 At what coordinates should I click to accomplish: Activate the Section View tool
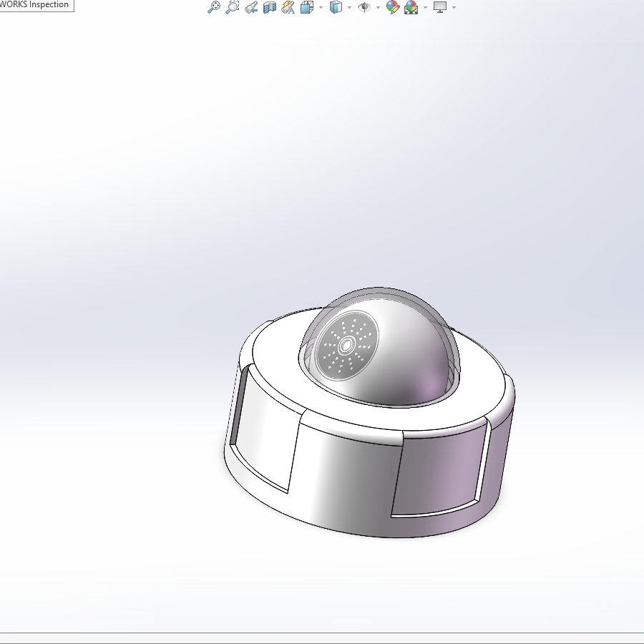[x=270, y=7]
